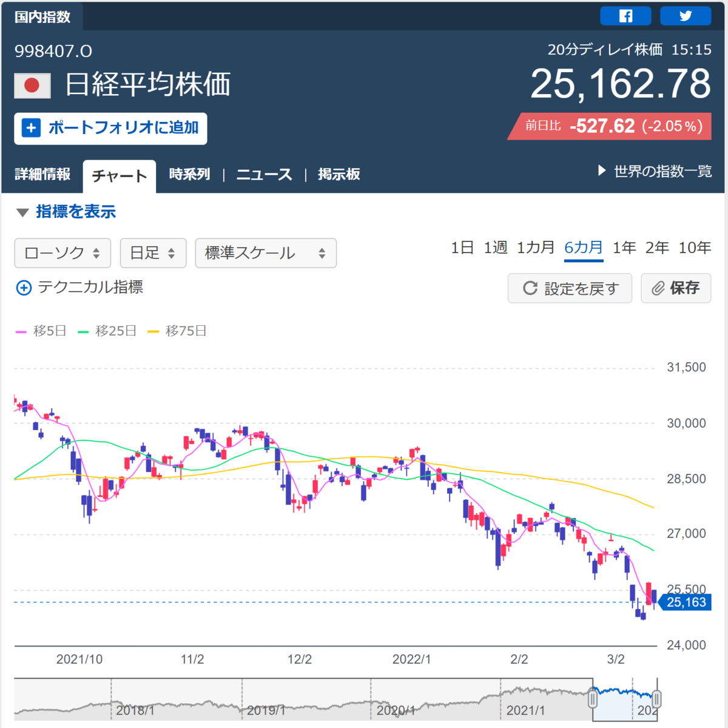Viewport: 728px width, 728px height.
Task: Click the 2021/10 x-axis label
Action: [79, 659]
